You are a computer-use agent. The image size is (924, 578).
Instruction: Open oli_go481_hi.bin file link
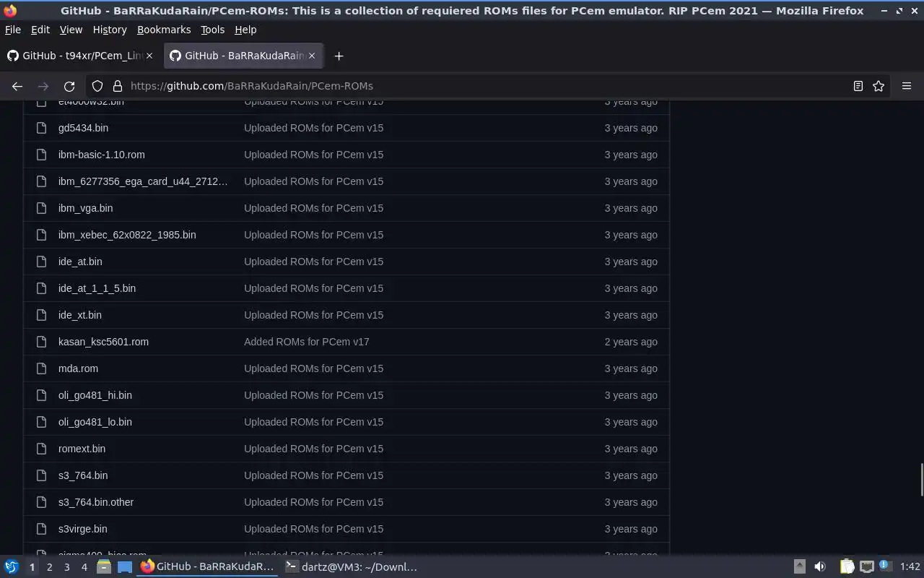coord(95,395)
